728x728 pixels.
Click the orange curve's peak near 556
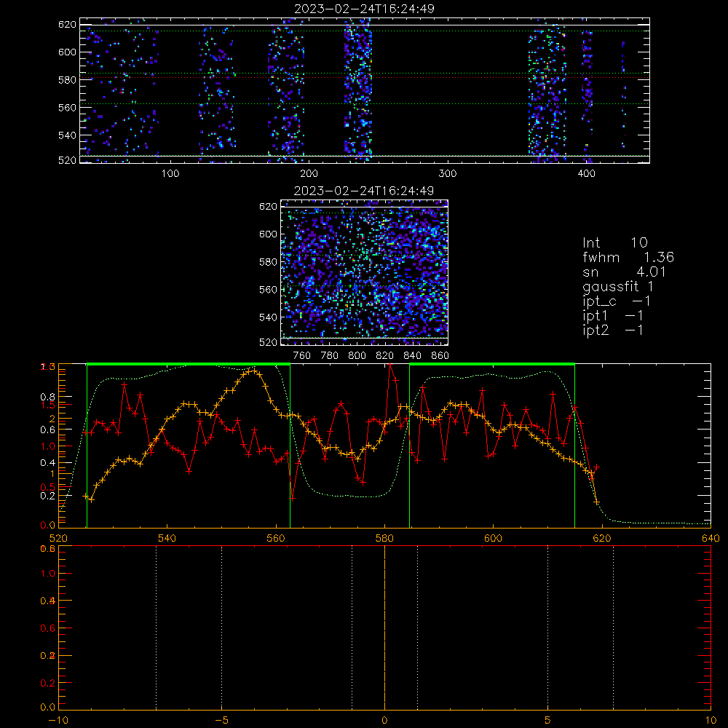(253, 371)
